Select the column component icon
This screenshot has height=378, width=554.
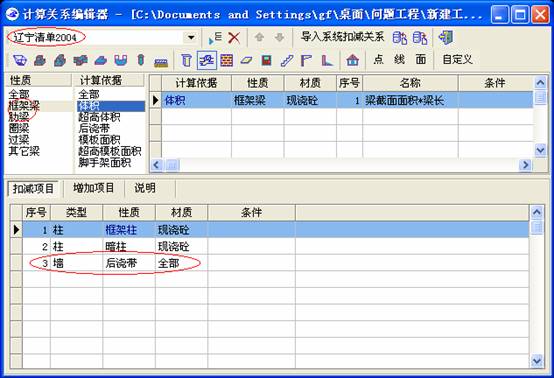pos(187,60)
